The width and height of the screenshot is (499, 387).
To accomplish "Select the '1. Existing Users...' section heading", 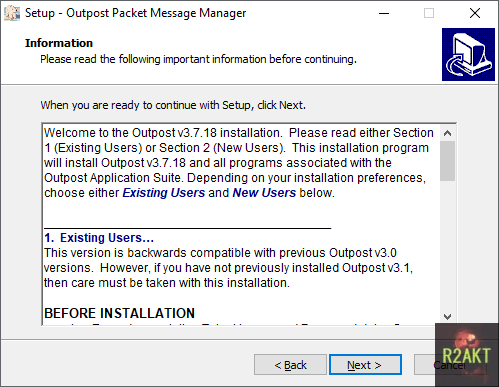I will pos(99,238).
